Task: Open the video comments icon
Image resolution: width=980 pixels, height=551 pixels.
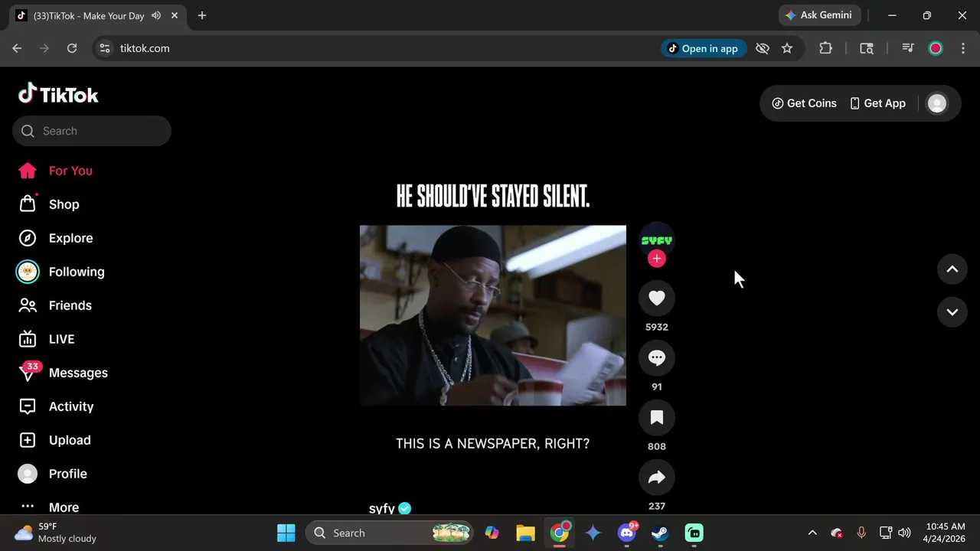Action: (657, 358)
